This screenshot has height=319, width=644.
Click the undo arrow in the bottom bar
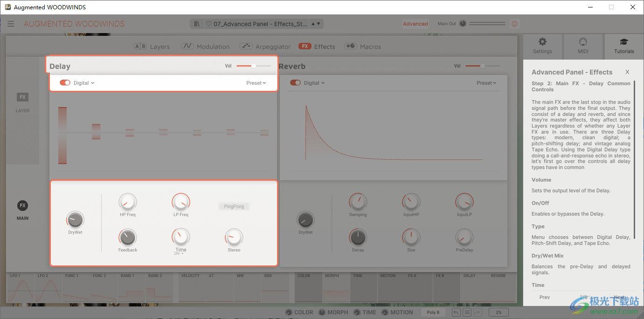tap(456, 312)
